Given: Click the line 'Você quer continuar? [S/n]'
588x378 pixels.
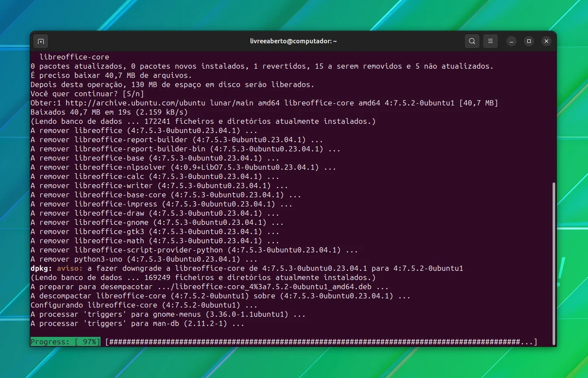Looking at the screenshot, I should pos(87,94).
